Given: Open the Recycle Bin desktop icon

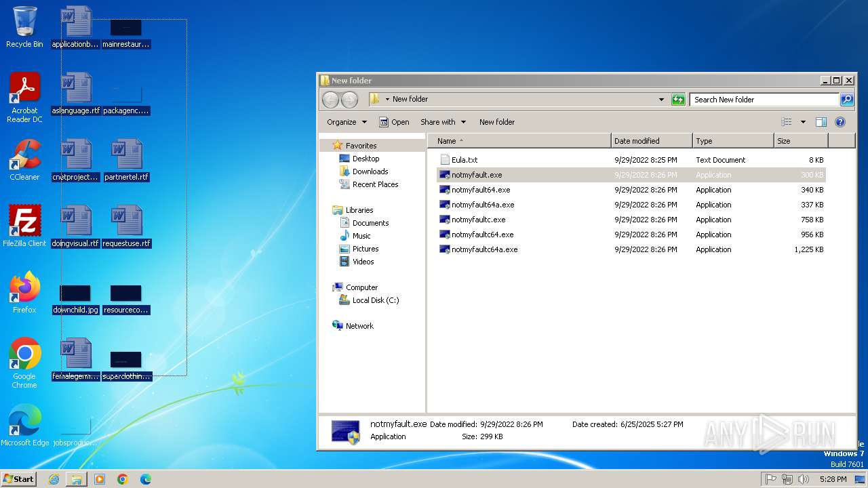Looking at the screenshot, I should 24,27.
